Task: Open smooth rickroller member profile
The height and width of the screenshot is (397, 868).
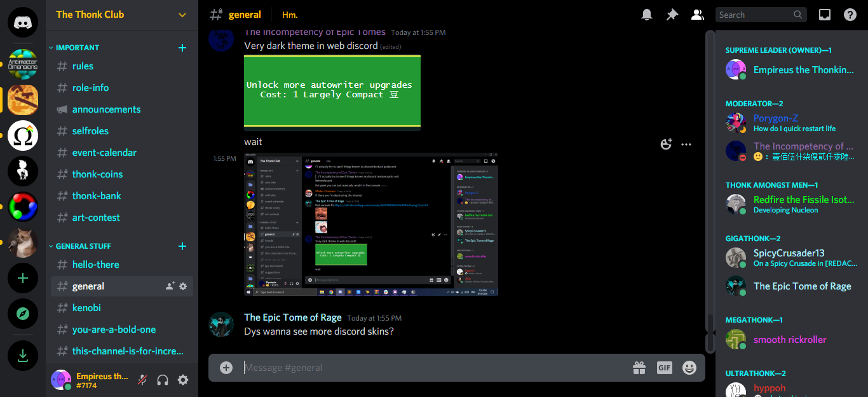Action: click(x=792, y=339)
